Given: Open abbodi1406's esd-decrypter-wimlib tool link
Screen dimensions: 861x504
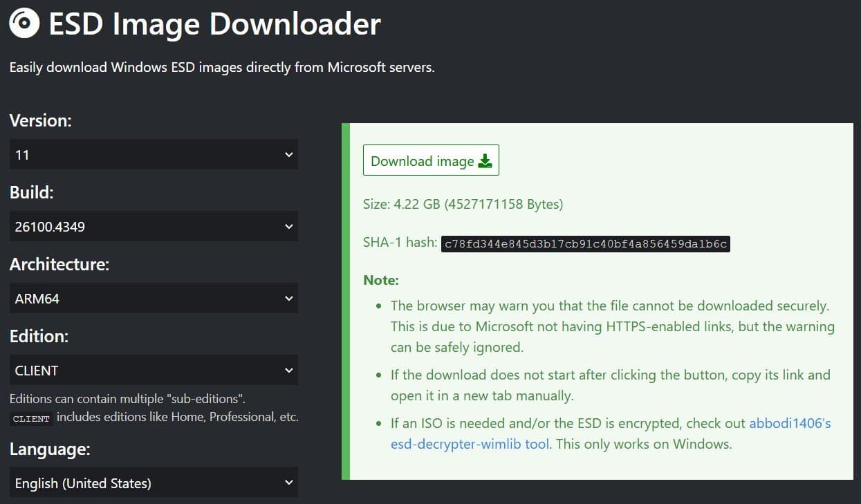Looking at the screenshot, I should pos(790,423).
